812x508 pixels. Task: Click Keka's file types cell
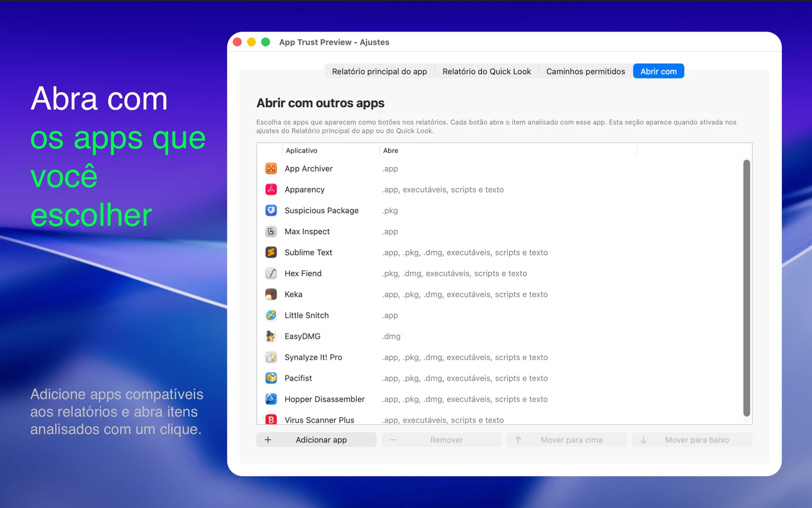pos(465,294)
